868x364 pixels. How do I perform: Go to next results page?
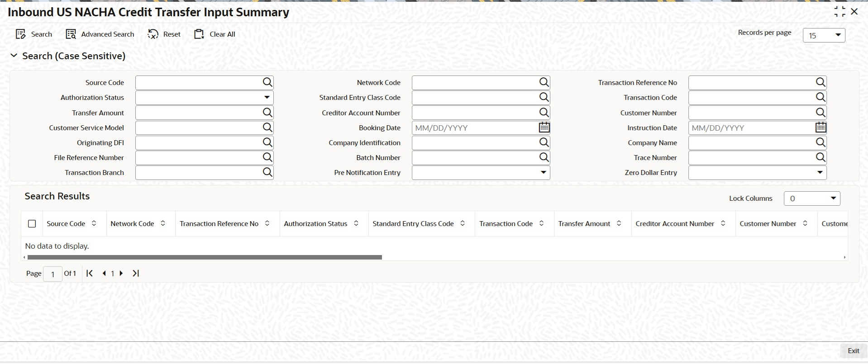(121, 273)
